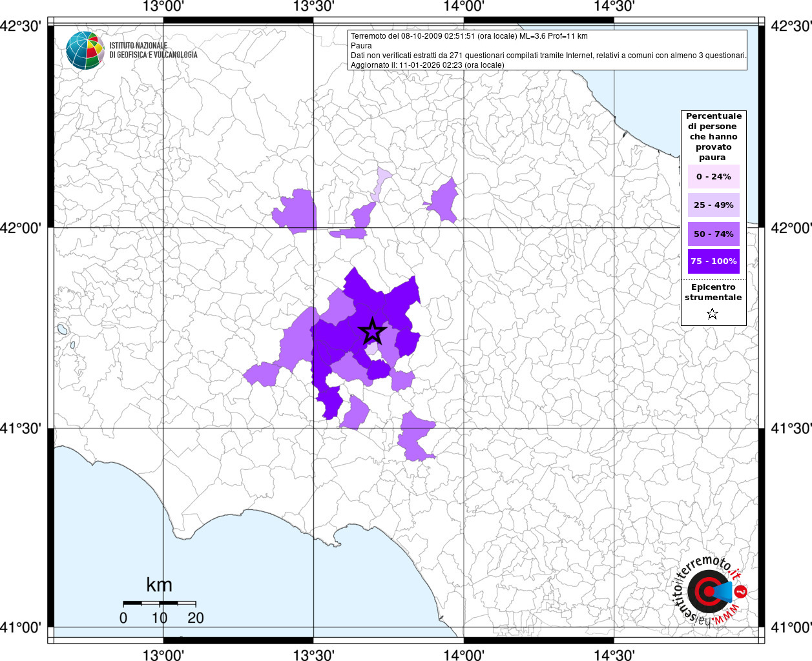Screen dimensions: 812x661
Task: Click the INGV globe logo
Action: [x=85, y=50]
